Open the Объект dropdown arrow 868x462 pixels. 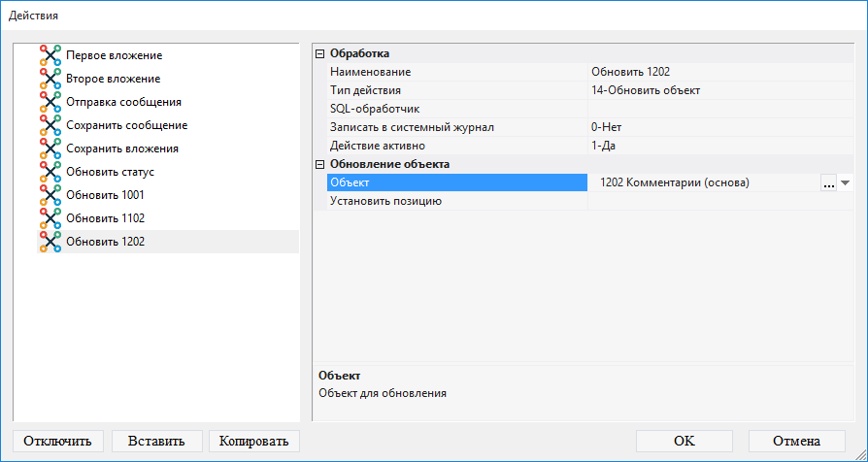tap(845, 182)
